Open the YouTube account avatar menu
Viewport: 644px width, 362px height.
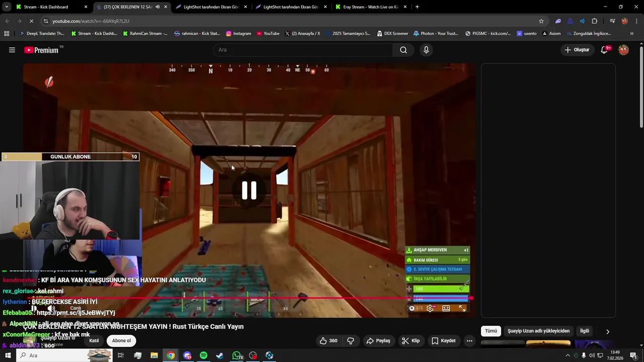[623, 50]
